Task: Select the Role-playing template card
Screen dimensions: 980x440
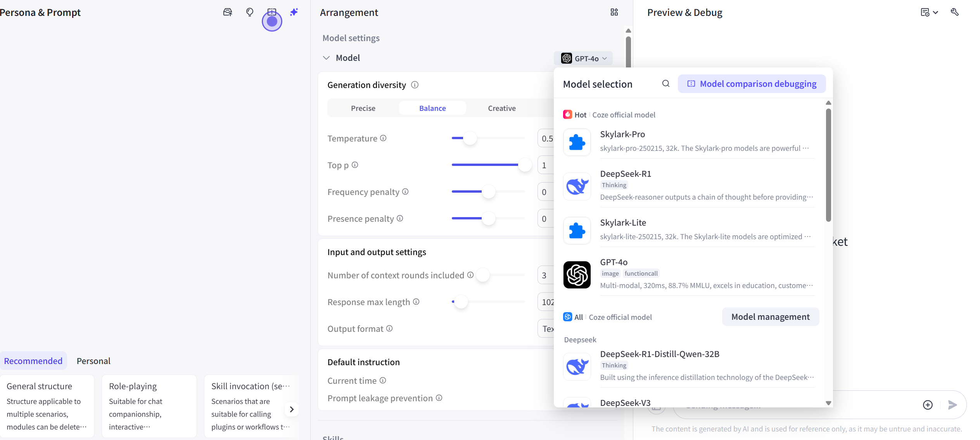Action: 149,406
